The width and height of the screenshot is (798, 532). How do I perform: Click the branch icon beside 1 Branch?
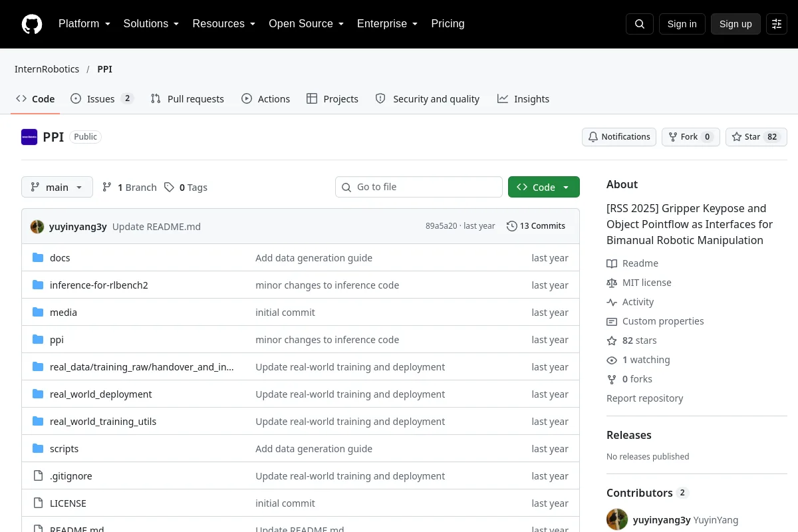pos(107,188)
